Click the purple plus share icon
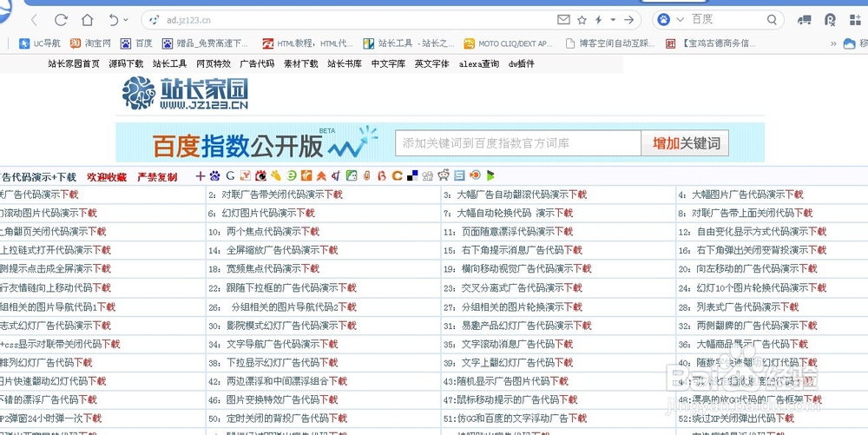Screen dimensions: 868x435 tap(201, 176)
